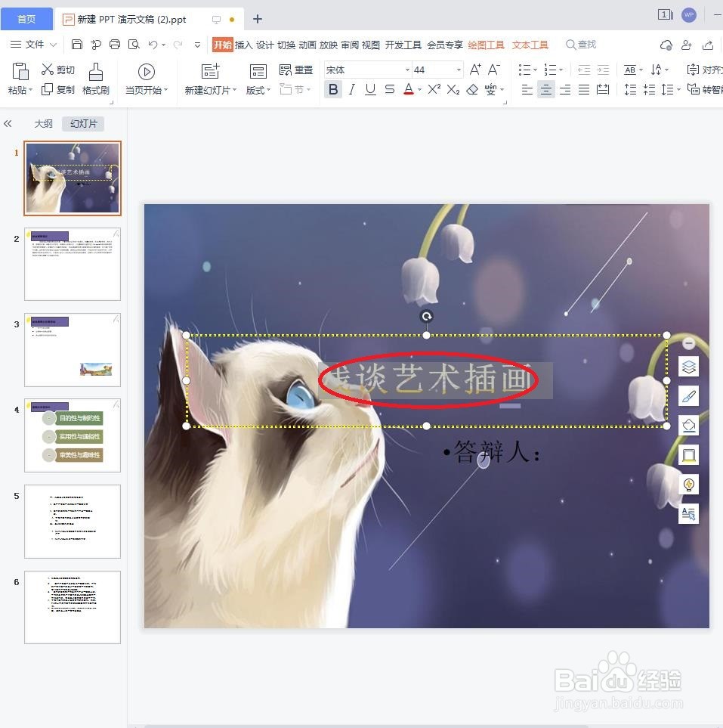
Task: Click the cloud sync status icon
Action: coord(666,45)
